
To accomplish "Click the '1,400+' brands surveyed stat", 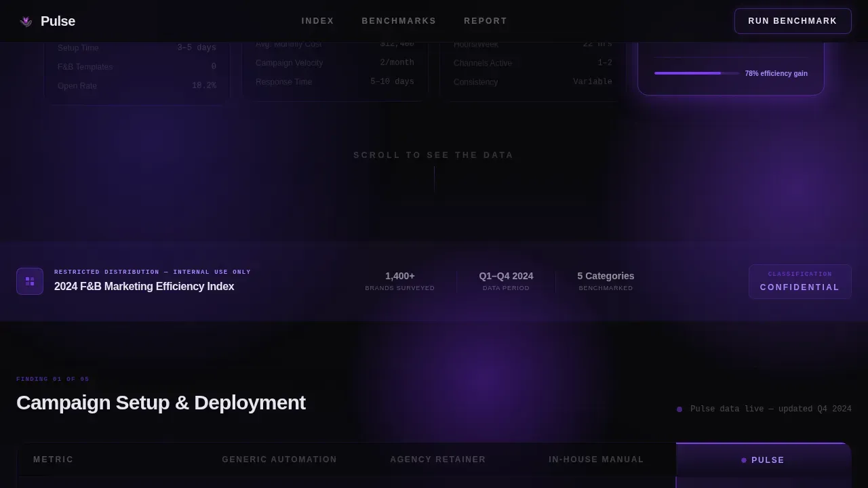I will tap(400, 276).
